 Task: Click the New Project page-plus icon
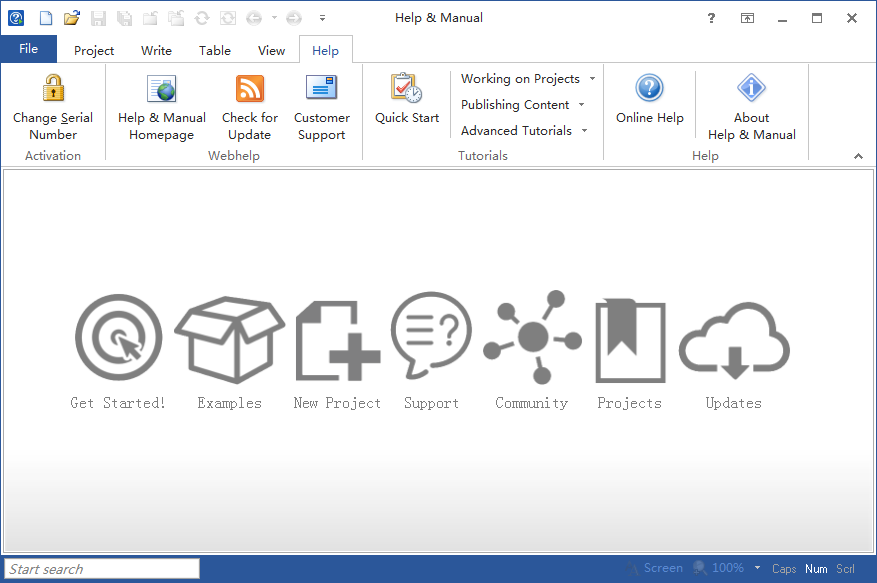point(337,340)
